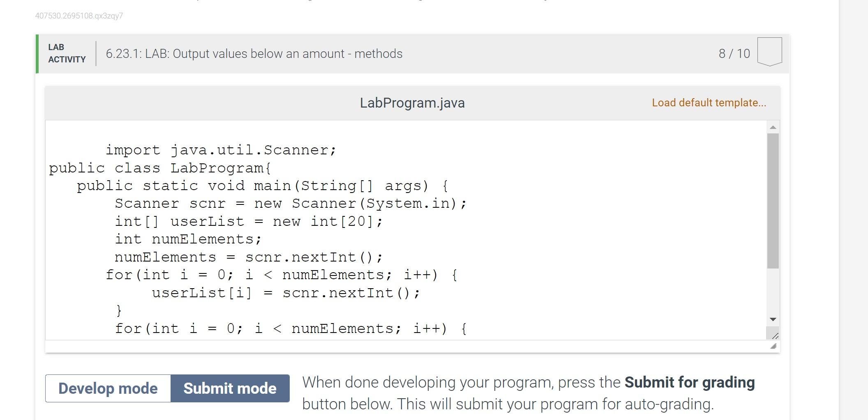Switch to Submit mode

pos(230,388)
